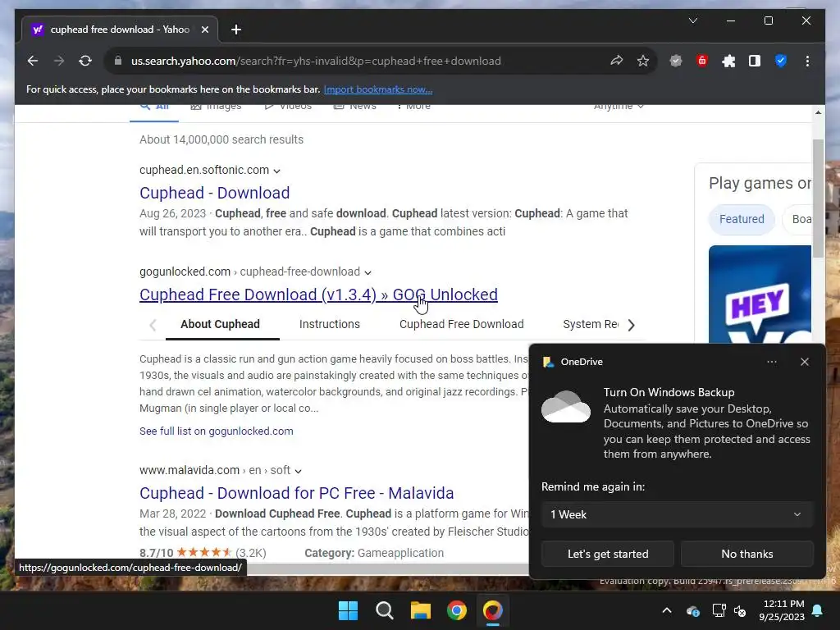Screen dimensions: 840x630
Task: Open the HEY game thumbnail
Action: pyautogui.click(x=760, y=294)
